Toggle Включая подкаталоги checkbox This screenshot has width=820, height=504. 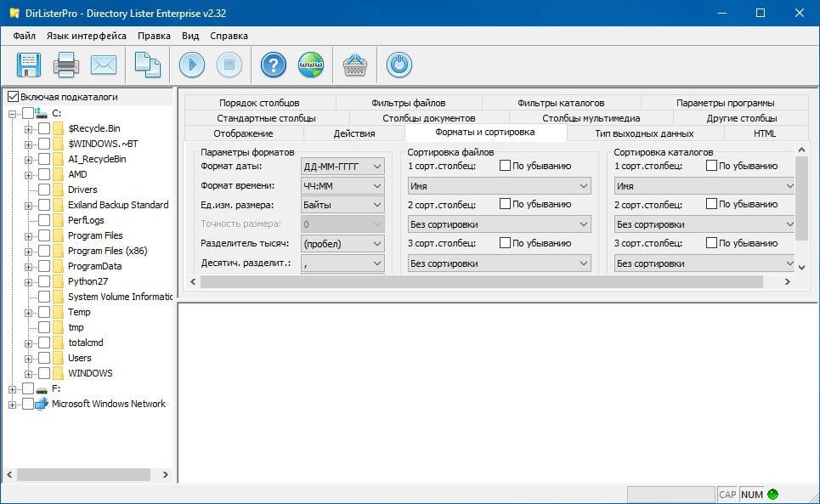pos(13,97)
